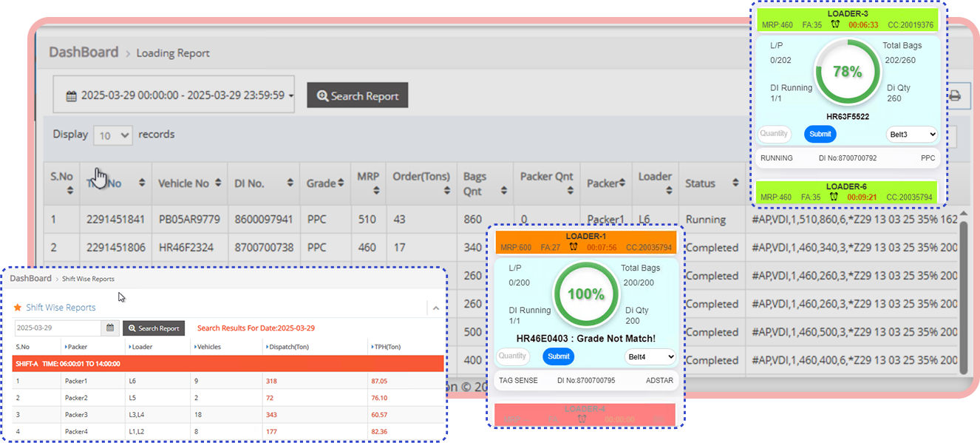The height and width of the screenshot is (443, 980).
Task: Click the alarm clock icon in LOADER-3 header
Action: pos(835,24)
